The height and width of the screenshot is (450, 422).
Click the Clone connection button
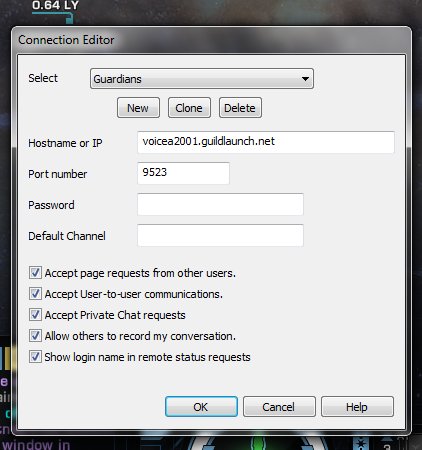pyautogui.click(x=189, y=108)
